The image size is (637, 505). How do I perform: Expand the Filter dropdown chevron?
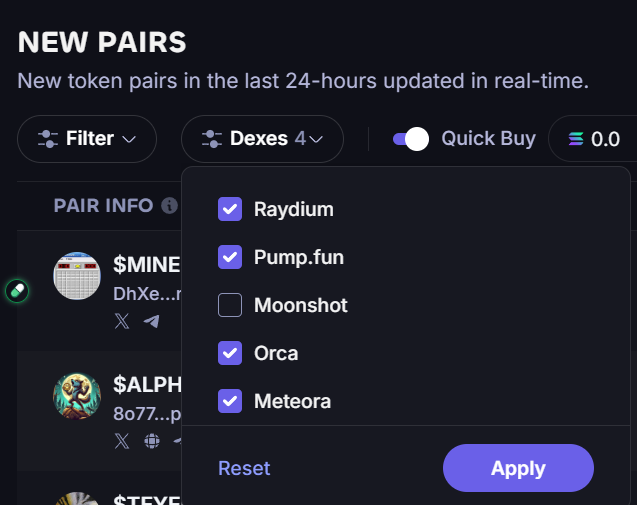point(128,140)
